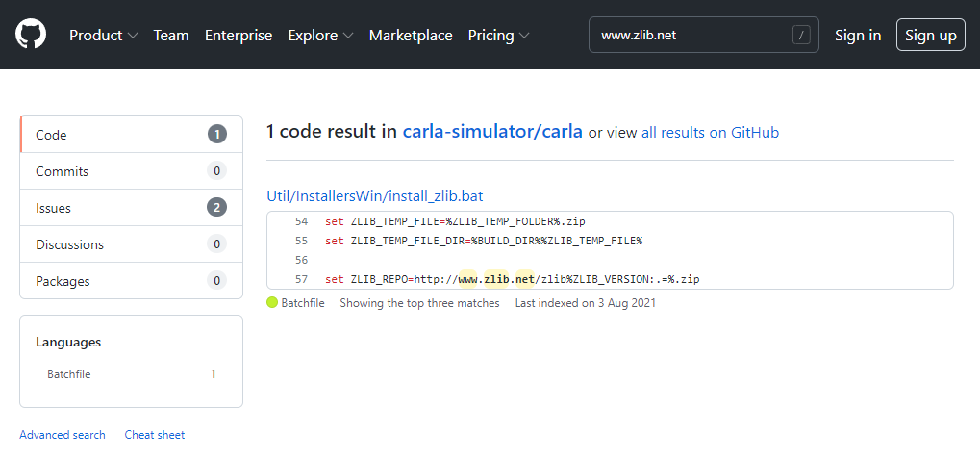
Task: View Packages results
Action: coord(131,281)
